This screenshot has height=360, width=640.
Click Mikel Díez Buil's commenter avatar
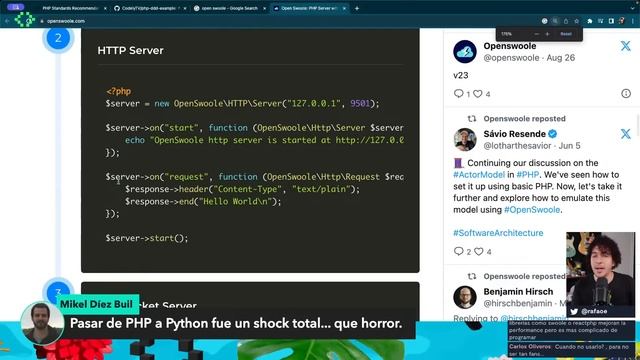coord(42,324)
